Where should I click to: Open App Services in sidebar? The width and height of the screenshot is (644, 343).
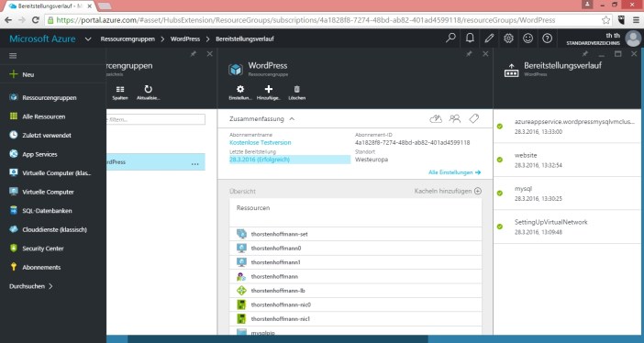point(52,154)
